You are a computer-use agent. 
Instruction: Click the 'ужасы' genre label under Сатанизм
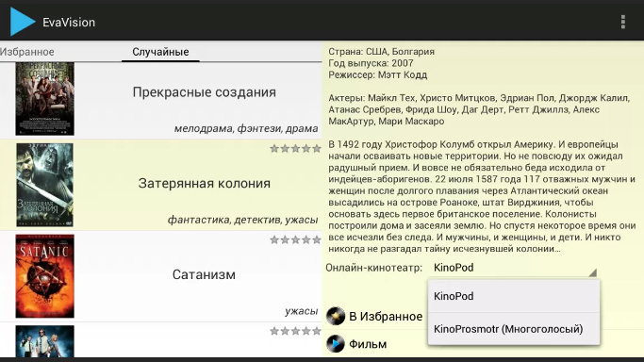coord(302,311)
